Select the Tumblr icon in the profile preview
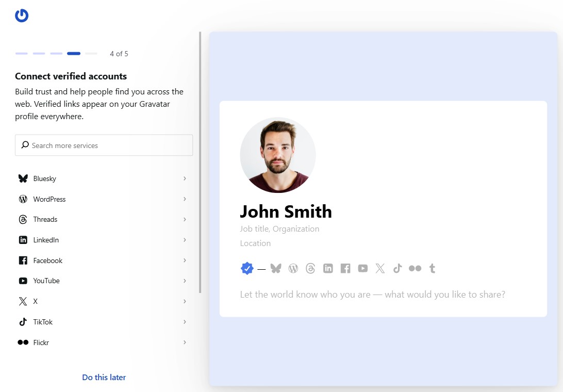563x392 pixels. pos(432,268)
